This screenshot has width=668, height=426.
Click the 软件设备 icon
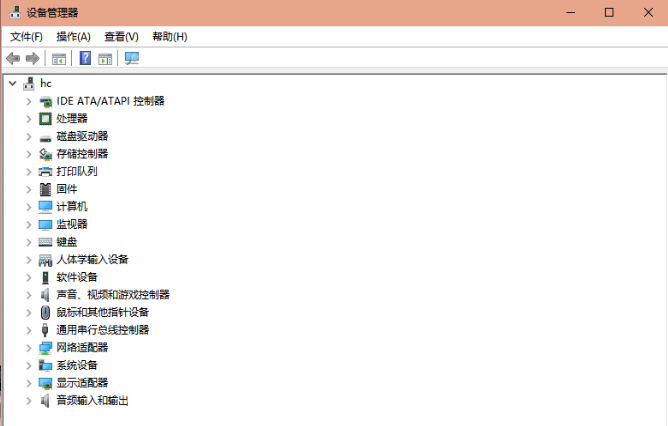[x=45, y=277]
